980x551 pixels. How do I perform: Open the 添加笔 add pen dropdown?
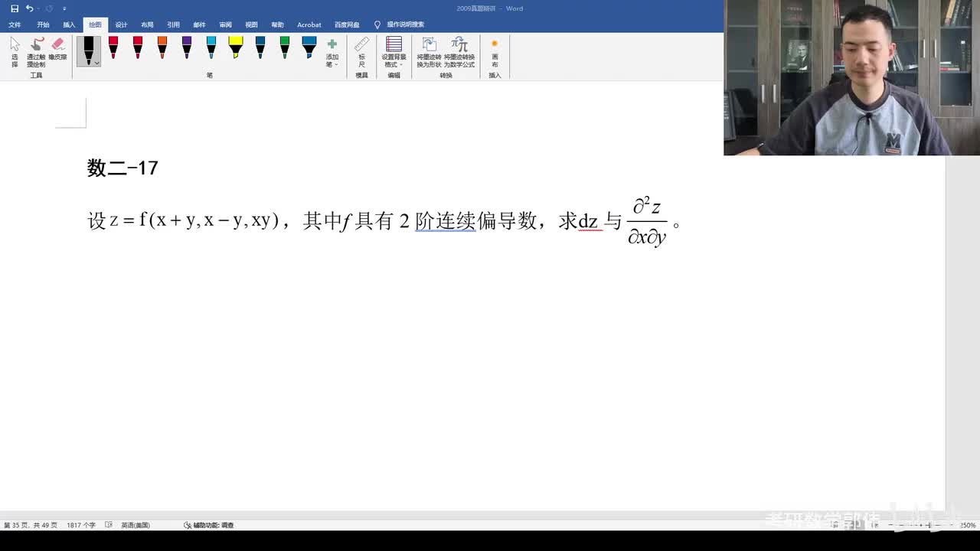(x=332, y=54)
